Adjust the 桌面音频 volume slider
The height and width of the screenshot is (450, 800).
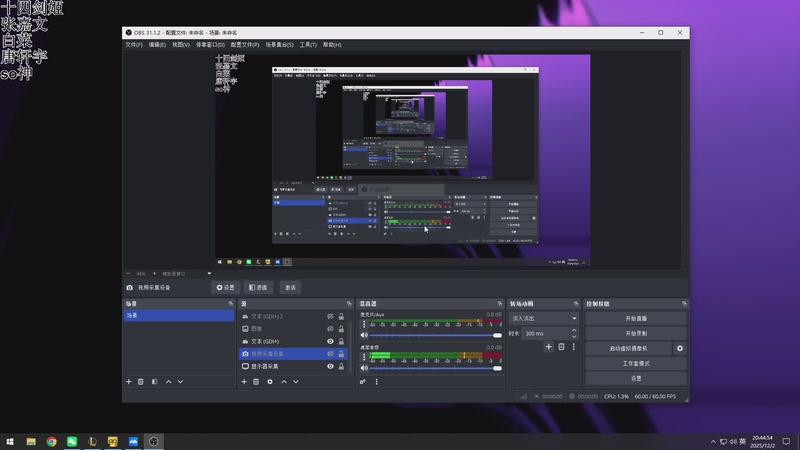(x=436, y=368)
